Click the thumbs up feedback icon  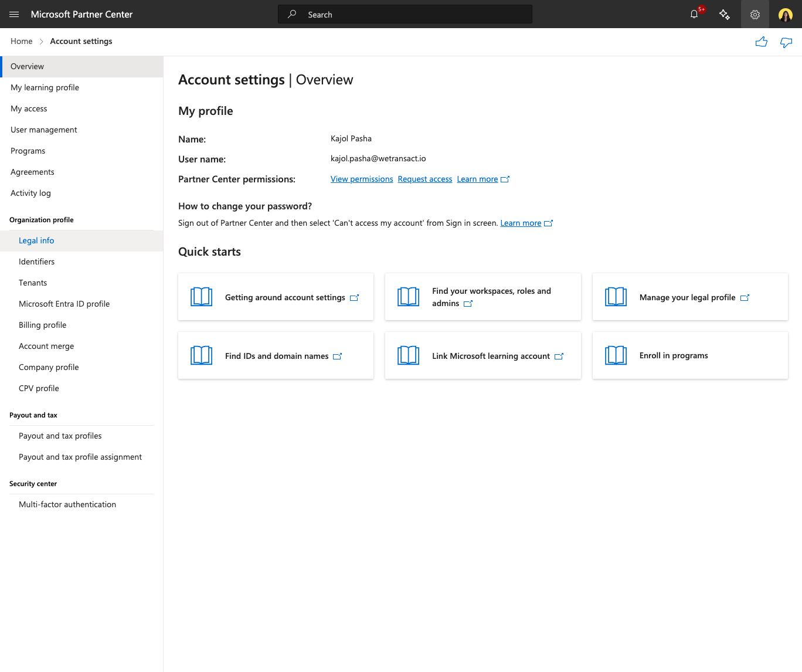762,42
